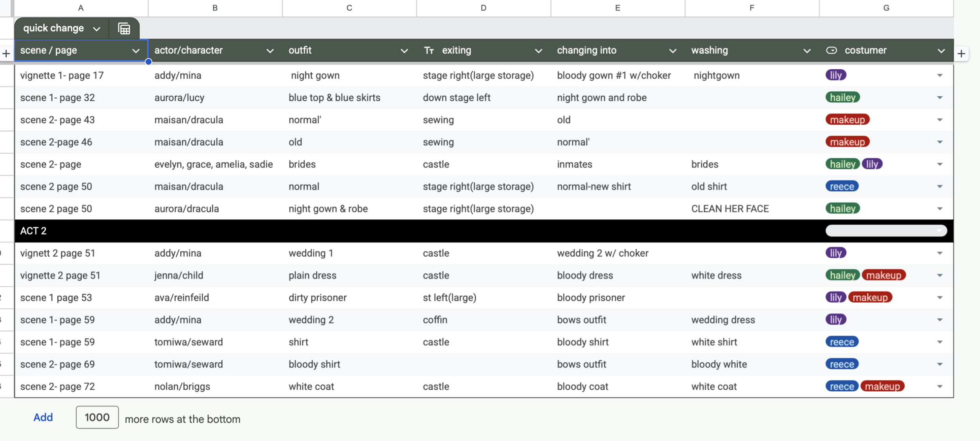Select cell 'dirty prisoner'
Image resolution: width=980 pixels, height=441 pixels.
coord(349,298)
